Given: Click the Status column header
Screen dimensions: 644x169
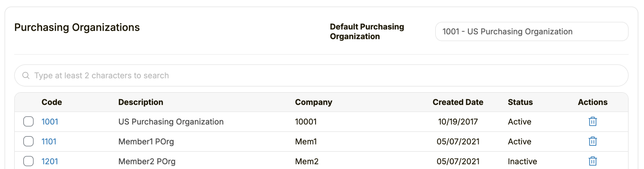Looking at the screenshot, I should coord(520,102).
